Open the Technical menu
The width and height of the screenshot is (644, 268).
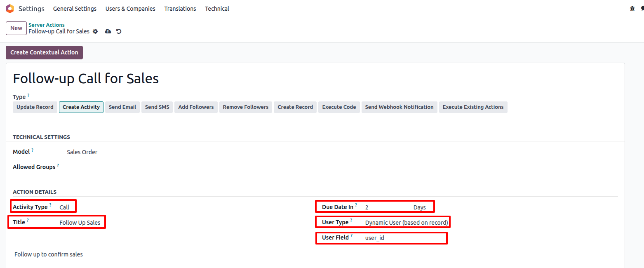click(x=217, y=9)
